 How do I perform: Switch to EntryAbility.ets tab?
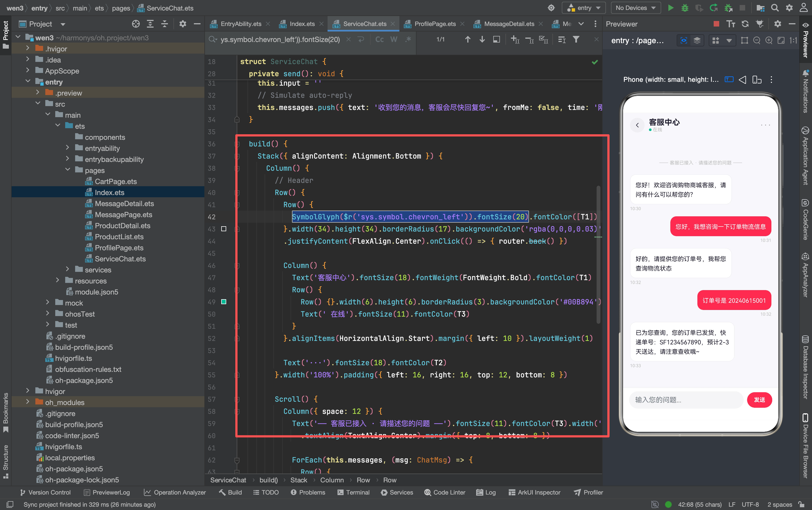pos(241,23)
